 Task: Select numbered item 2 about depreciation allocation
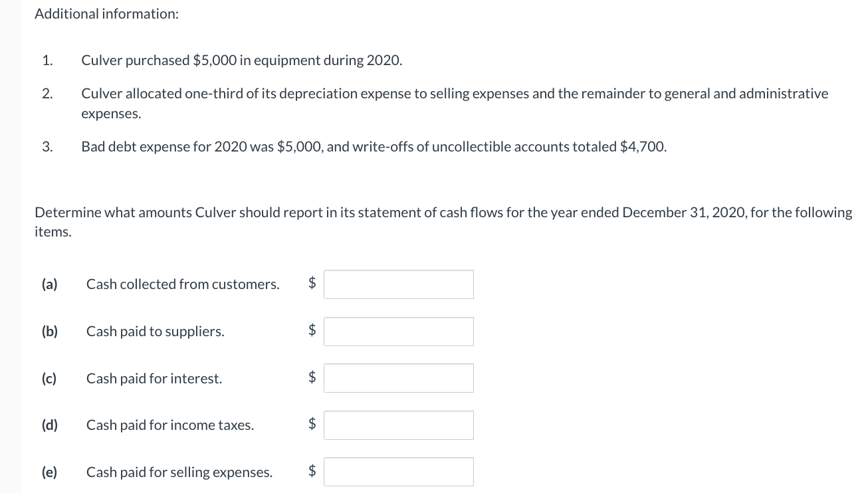pyautogui.click(x=454, y=103)
